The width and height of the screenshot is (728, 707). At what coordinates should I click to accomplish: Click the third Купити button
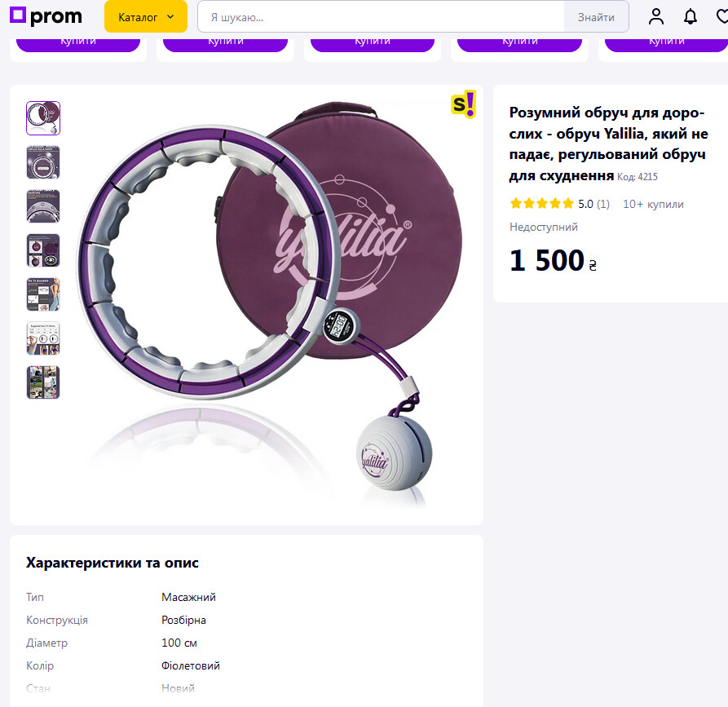pyautogui.click(x=373, y=42)
